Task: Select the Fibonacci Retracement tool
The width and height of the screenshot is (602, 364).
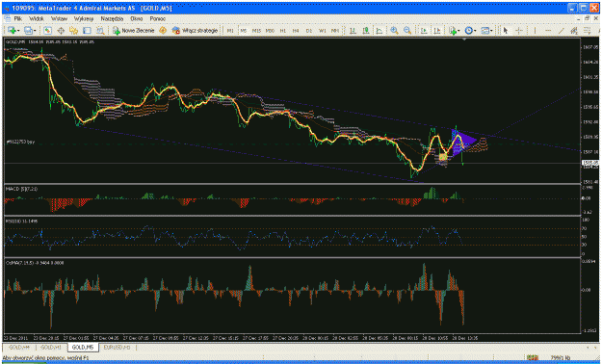Action: point(587,31)
